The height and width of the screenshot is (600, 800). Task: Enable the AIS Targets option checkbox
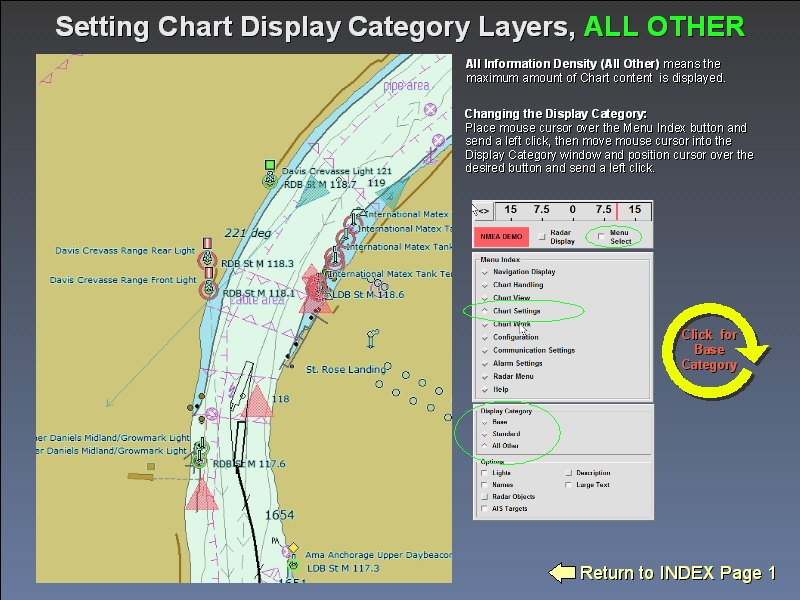point(485,509)
